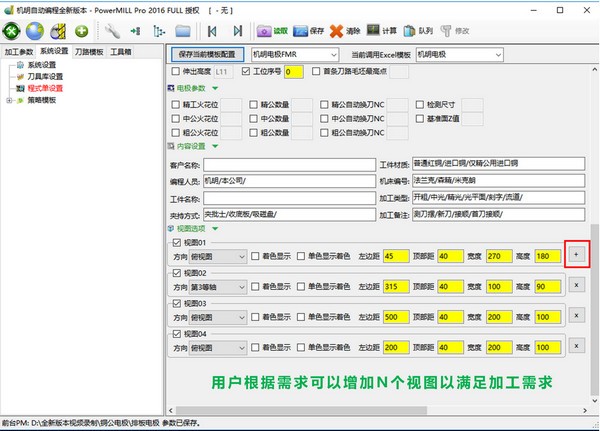Open the 工具箱 tab

121,50
